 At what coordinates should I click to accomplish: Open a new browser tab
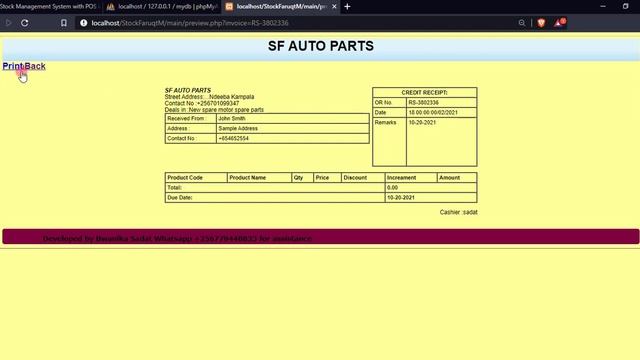click(347, 7)
